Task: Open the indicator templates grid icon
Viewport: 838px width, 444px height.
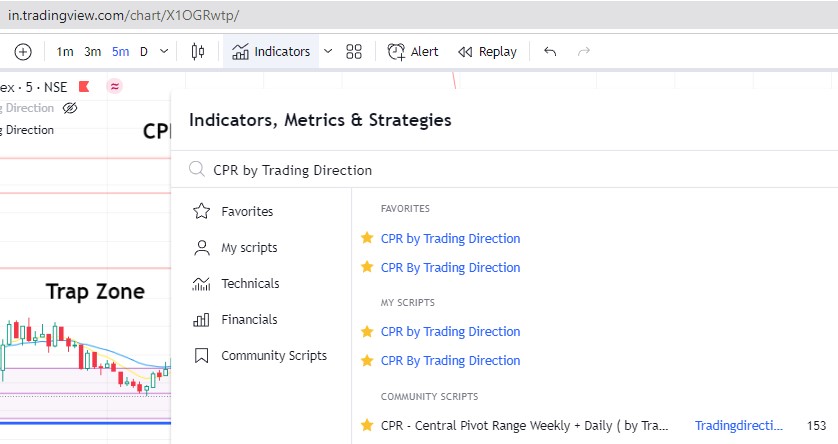Action: click(x=354, y=52)
